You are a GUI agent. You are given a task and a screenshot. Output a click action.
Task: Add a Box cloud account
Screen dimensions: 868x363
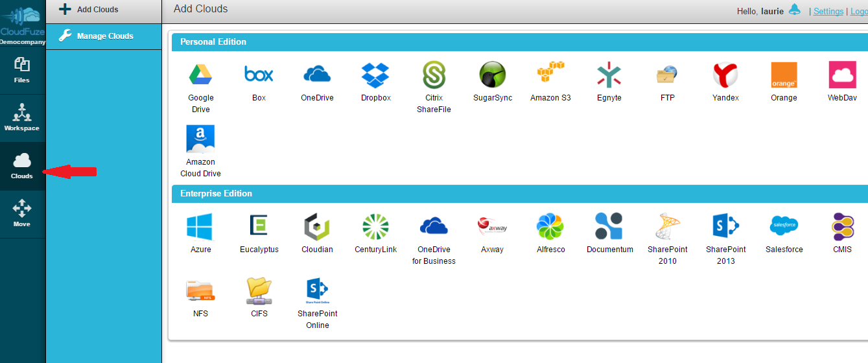tap(259, 75)
